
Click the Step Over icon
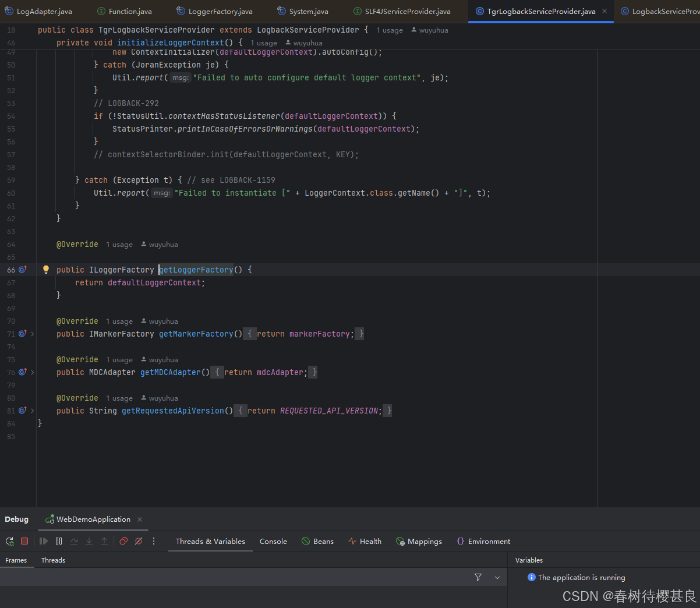[74, 541]
